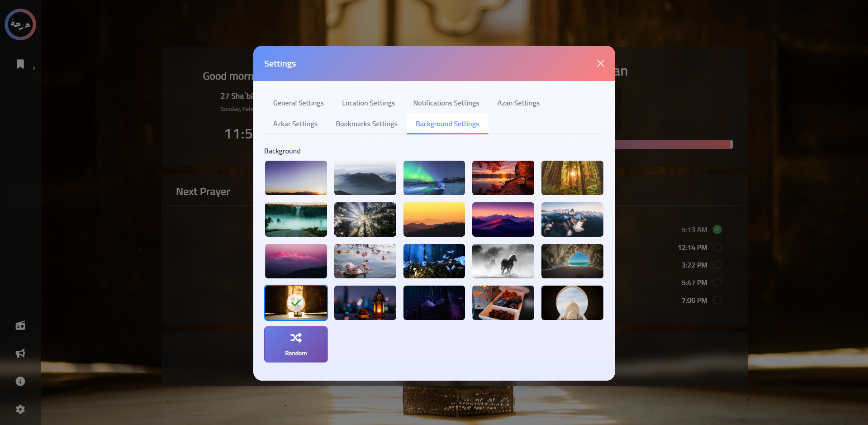This screenshot has height=425, width=868.
Task: Check off the 7:06 PM prayer
Action: (x=717, y=300)
